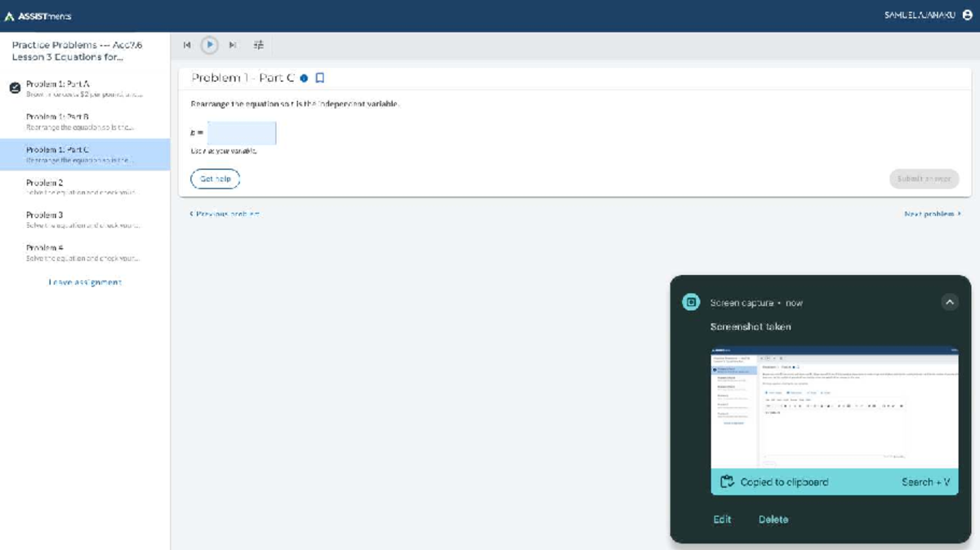Go to Problem 4 in the sidebar
980x550 pixels.
coord(80,252)
